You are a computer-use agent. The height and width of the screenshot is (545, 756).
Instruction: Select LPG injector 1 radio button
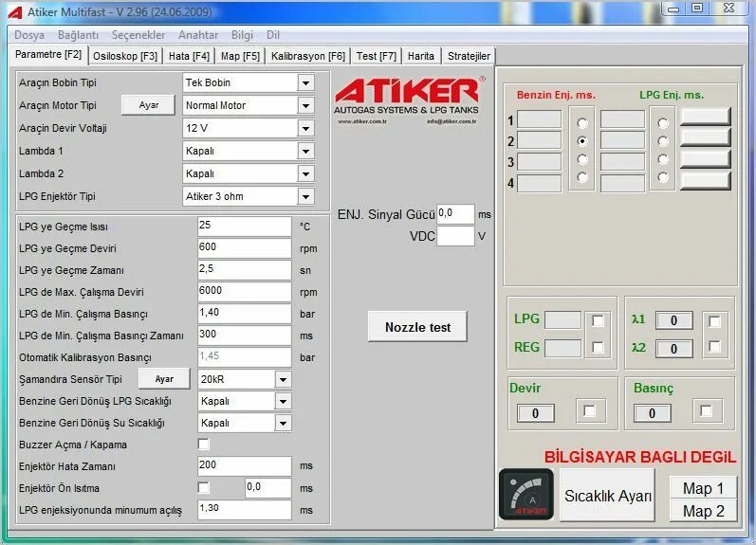click(x=663, y=123)
